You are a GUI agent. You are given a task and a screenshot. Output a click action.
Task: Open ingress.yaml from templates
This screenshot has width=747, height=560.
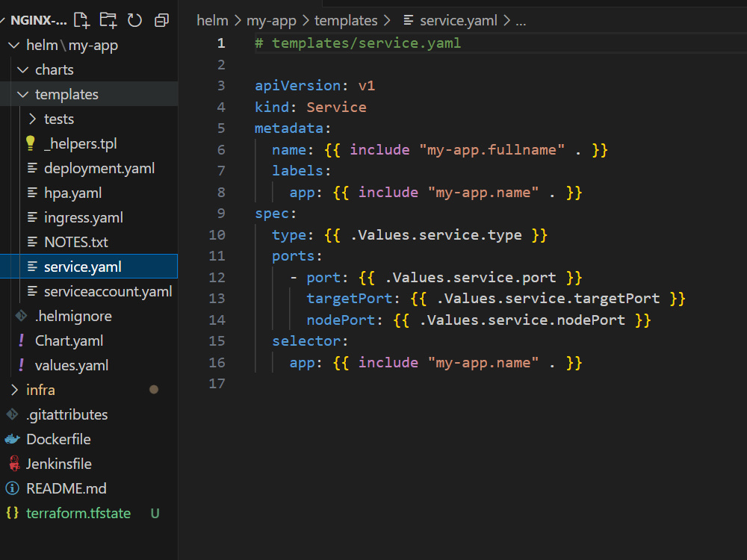coord(83,217)
